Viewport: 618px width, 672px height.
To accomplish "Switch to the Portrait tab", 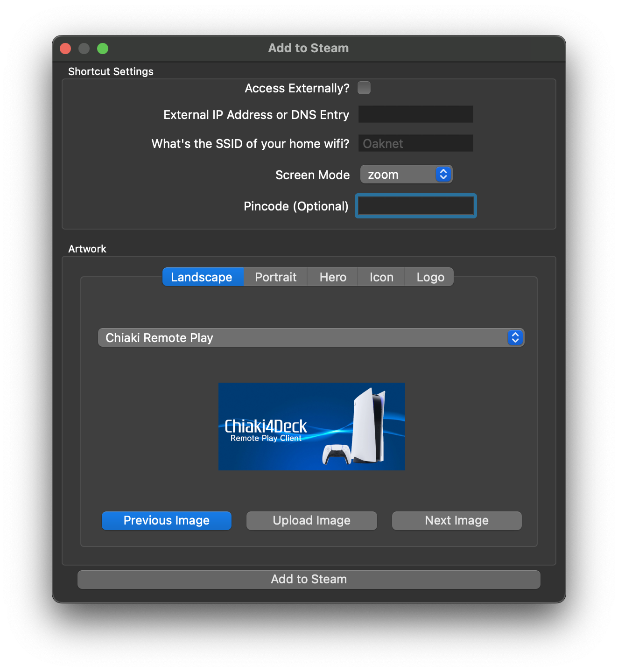I will (276, 277).
